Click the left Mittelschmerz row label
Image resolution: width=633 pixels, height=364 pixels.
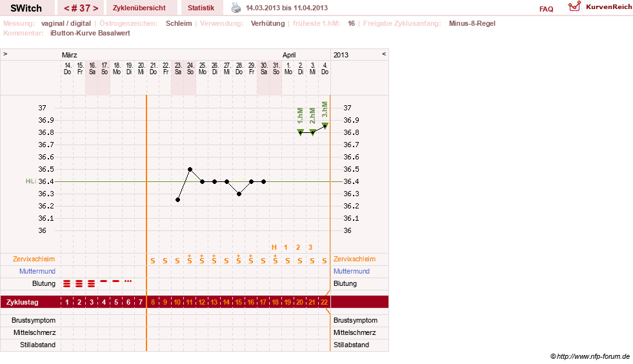[34, 332]
